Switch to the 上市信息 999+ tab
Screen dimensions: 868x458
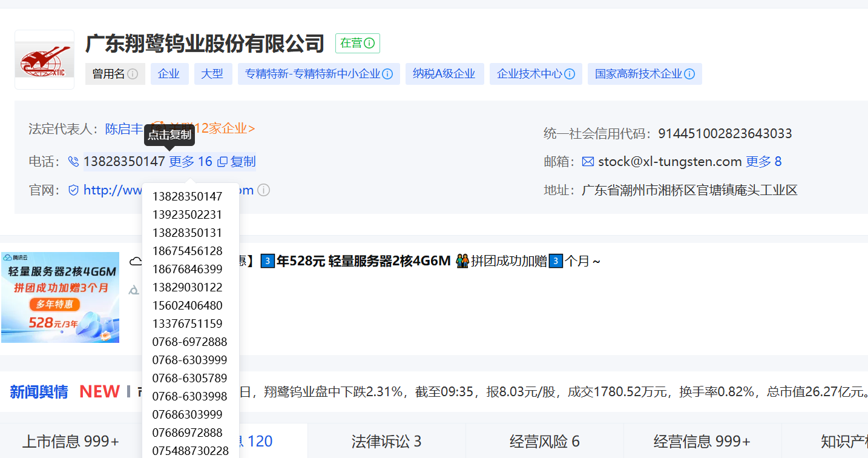pyautogui.click(x=71, y=441)
